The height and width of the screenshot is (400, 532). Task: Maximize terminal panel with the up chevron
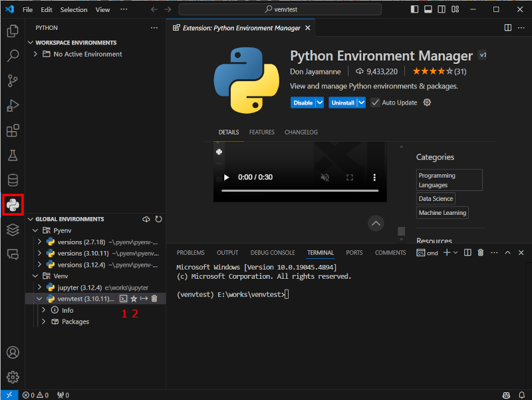pos(507,253)
